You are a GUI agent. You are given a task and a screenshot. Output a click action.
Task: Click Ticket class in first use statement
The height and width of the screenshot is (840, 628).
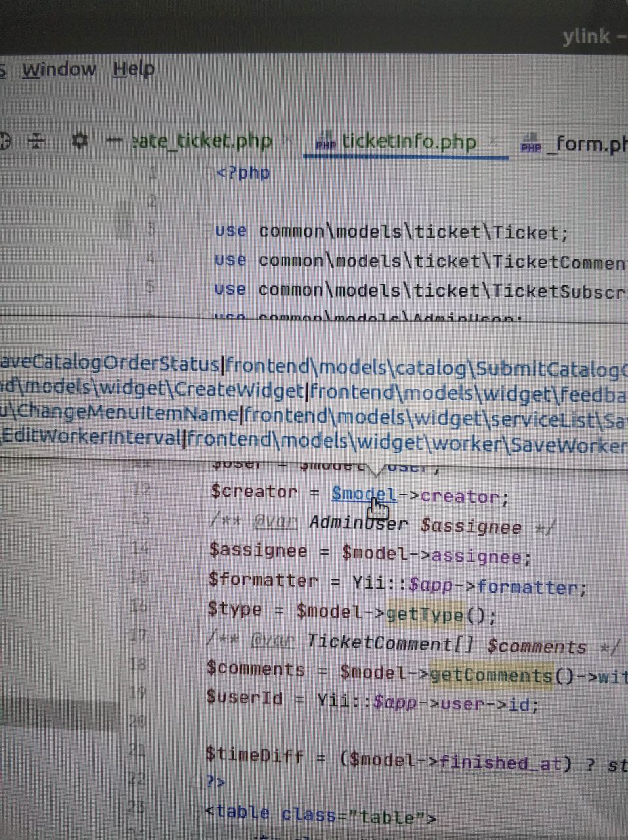pos(526,232)
